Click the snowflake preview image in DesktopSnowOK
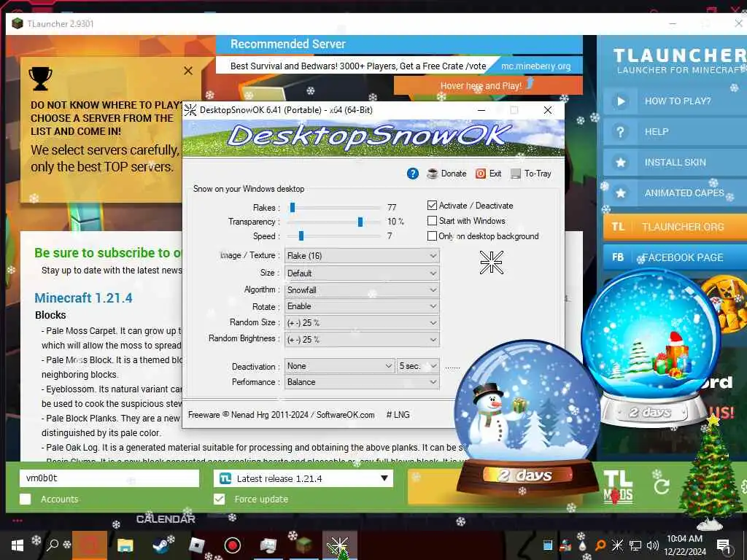 (x=491, y=262)
